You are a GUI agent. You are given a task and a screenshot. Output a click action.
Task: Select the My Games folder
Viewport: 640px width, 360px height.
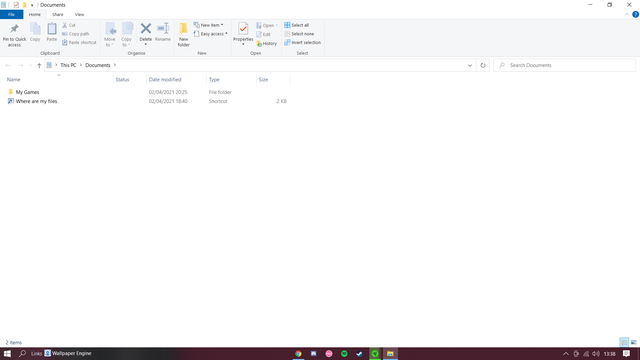tap(27, 92)
